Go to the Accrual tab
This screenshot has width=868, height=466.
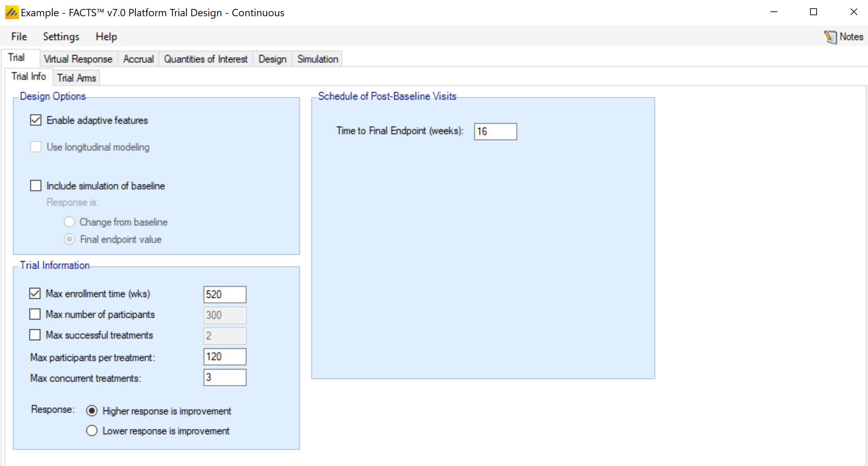point(138,59)
